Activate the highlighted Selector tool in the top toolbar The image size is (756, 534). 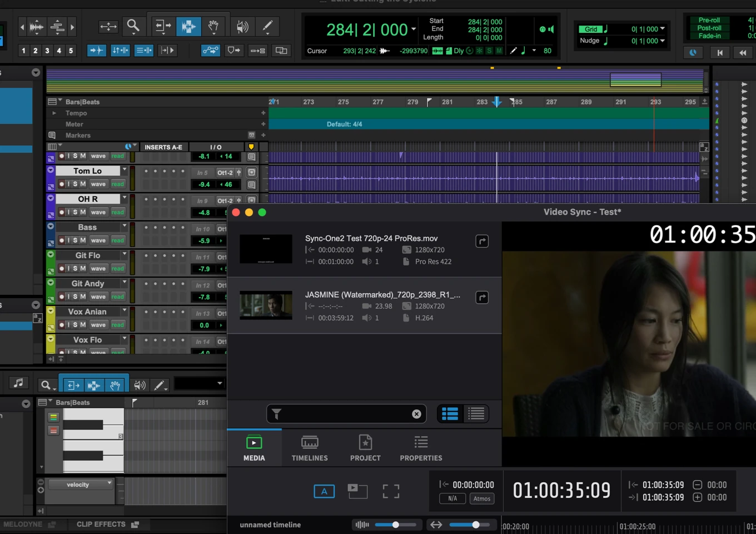(188, 26)
